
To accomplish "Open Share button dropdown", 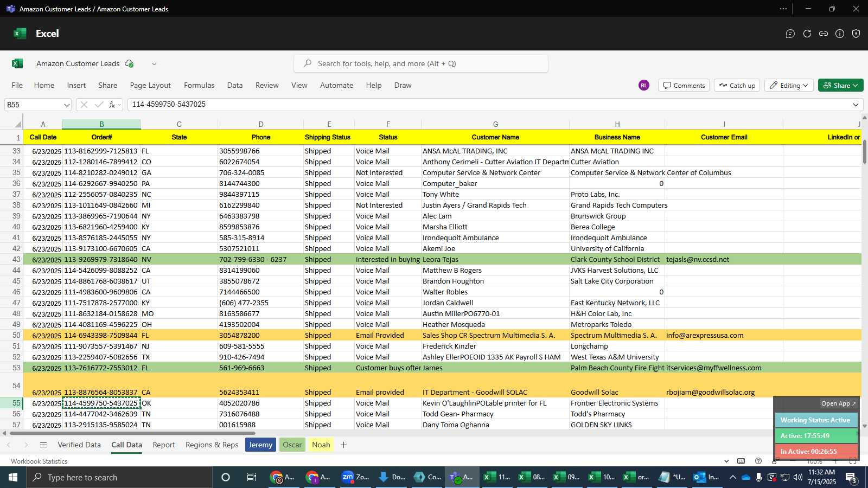I will click(855, 85).
